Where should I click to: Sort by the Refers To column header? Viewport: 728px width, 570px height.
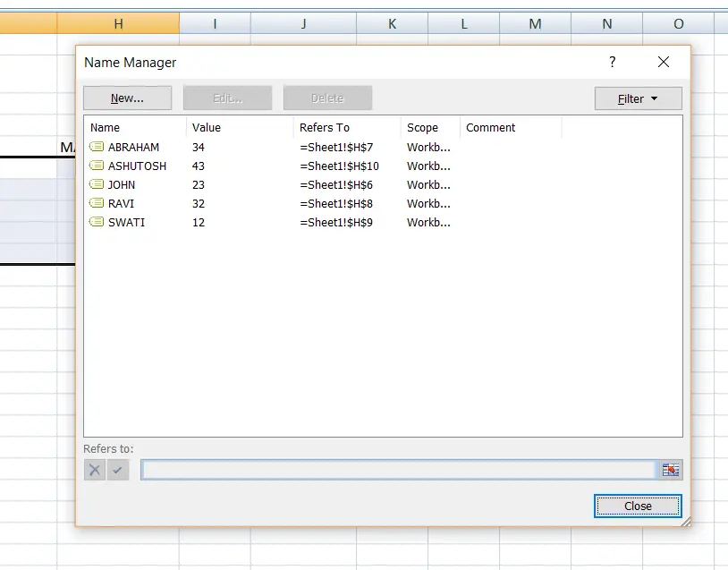click(x=347, y=128)
